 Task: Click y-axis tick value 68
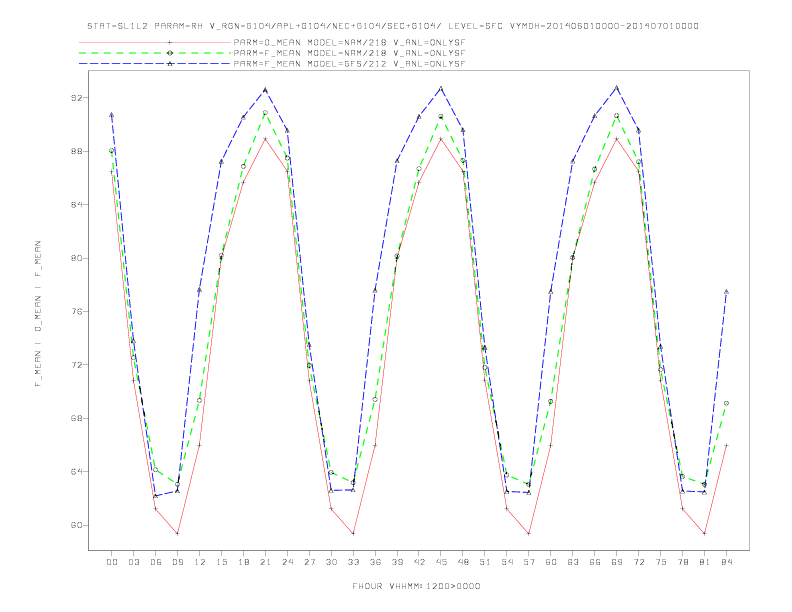[x=76, y=419]
